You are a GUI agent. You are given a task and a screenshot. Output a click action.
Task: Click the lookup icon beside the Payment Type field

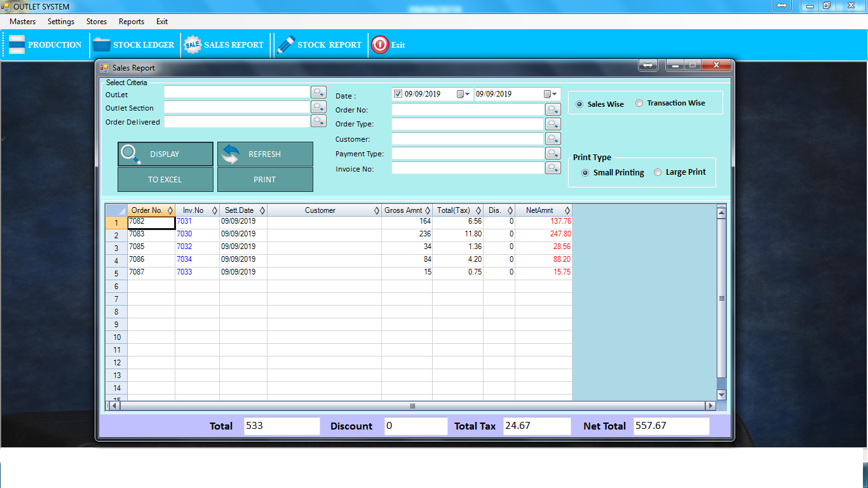(553, 153)
